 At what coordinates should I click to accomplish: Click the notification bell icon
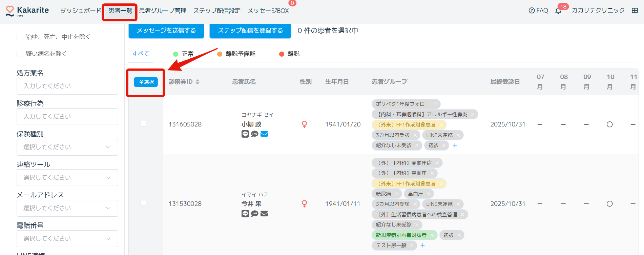558,11
